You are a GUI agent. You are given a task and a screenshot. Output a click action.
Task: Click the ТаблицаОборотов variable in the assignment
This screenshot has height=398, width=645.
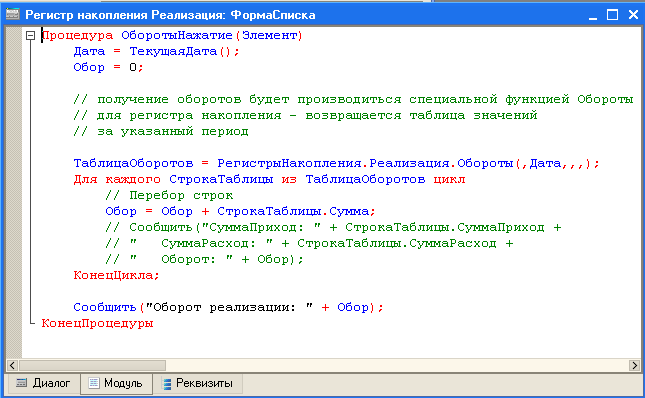pyautogui.click(x=133, y=164)
